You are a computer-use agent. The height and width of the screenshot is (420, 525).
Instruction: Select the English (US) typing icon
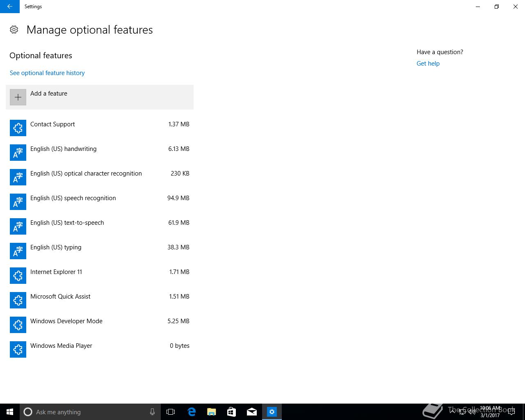tap(18, 251)
